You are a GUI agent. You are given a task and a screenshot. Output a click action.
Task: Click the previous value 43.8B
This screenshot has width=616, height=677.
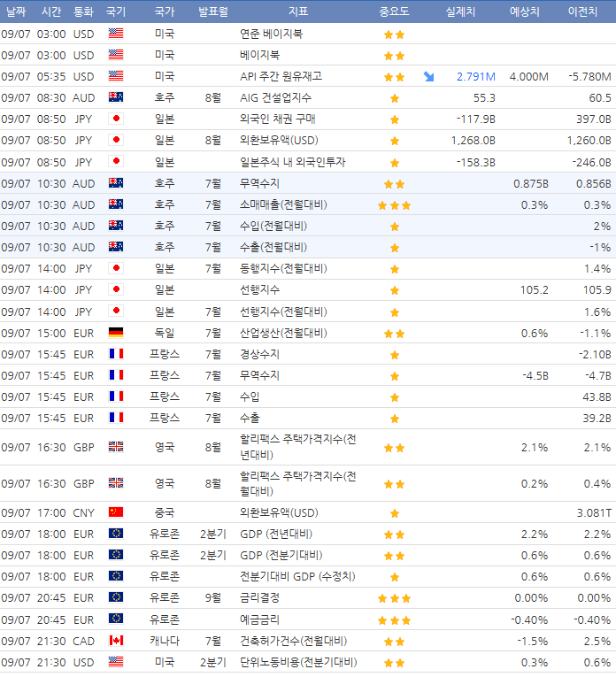597,396
